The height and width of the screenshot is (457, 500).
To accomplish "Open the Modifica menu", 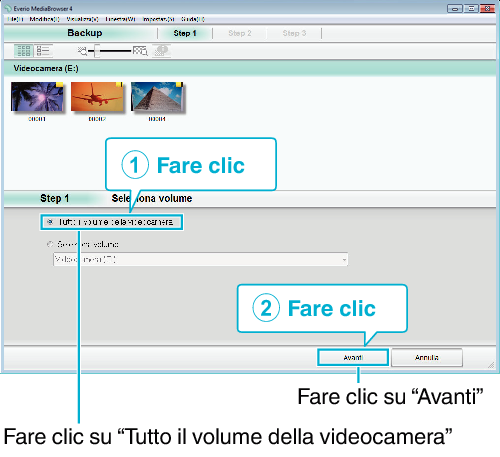I will (x=45, y=19).
